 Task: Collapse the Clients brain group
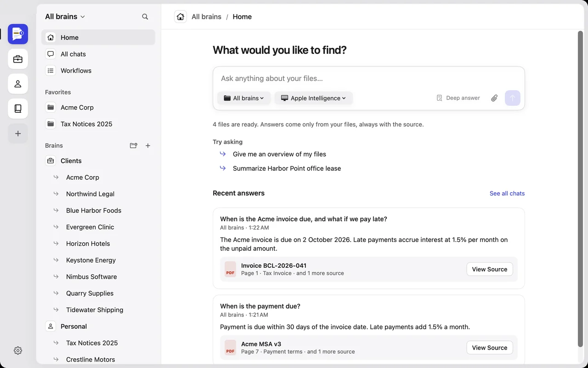click(98, 161)
